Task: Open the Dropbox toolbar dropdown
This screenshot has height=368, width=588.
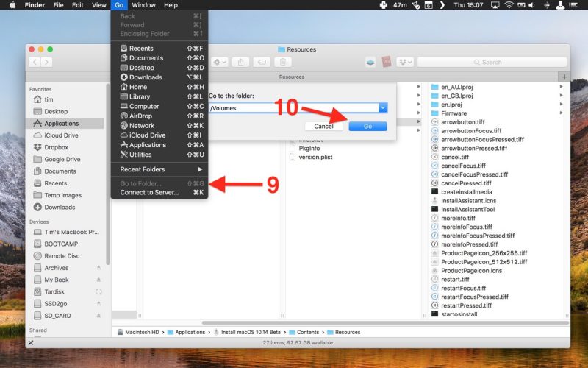Action: point(405,62)
